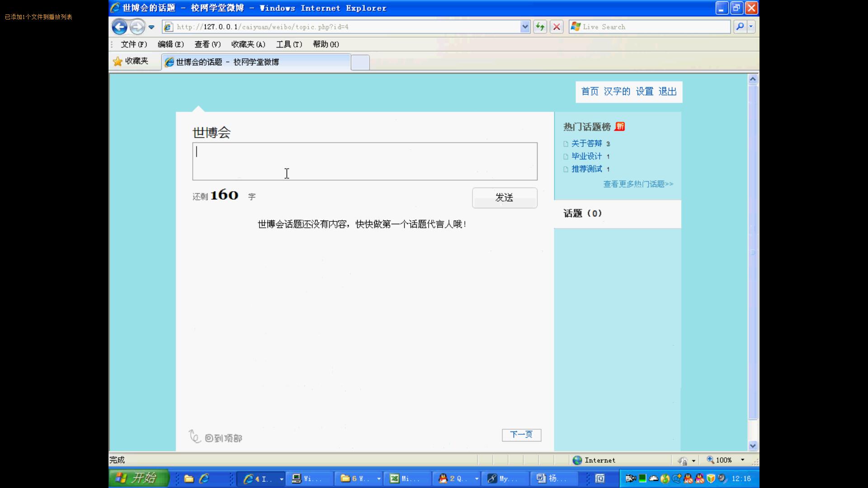Image resolution: width=868 pixels, height=488 pixels.
Task: Click the 世博会 post text area
Action: click(x=365, y=161)
